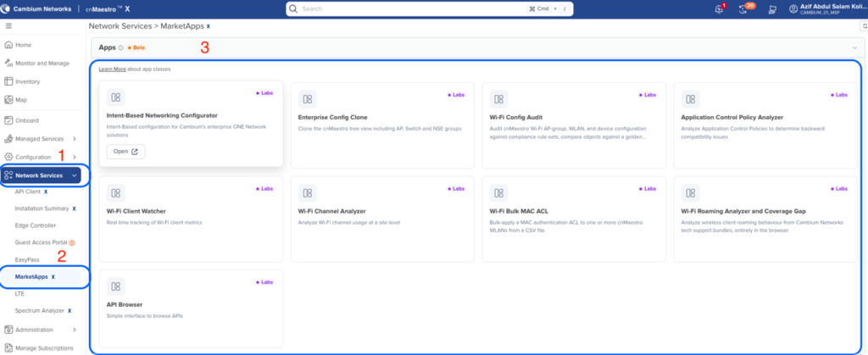Click the Manage Subscriptions sidebar icon
868x355 pixels.
pos(8,348)
